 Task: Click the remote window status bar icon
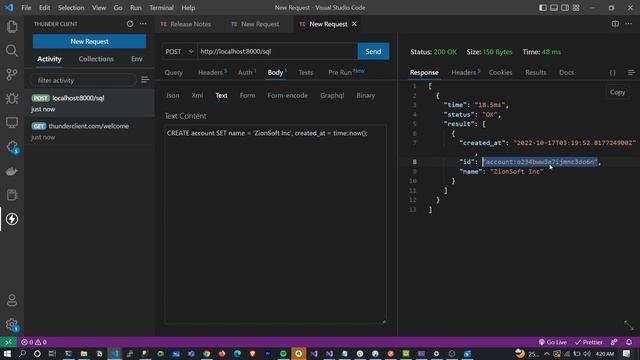click(x=8, y=342)
